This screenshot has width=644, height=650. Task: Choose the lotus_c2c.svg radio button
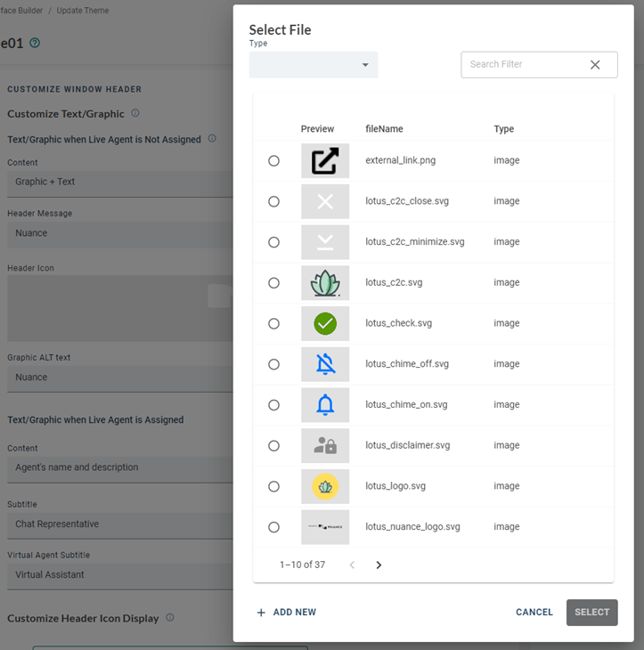273,283
